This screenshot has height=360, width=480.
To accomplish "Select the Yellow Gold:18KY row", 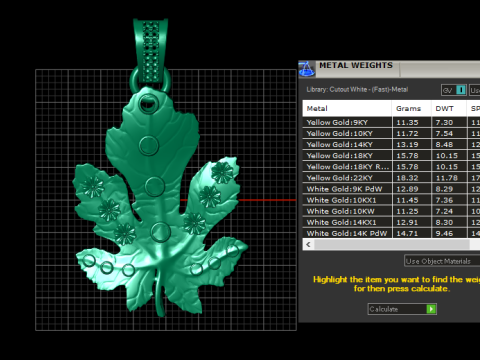I will click(391, 156).
